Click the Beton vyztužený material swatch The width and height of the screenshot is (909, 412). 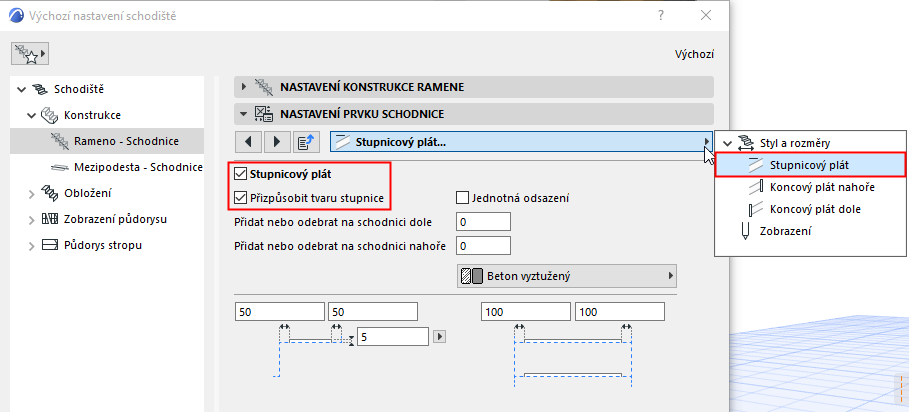tap(472, 275)
